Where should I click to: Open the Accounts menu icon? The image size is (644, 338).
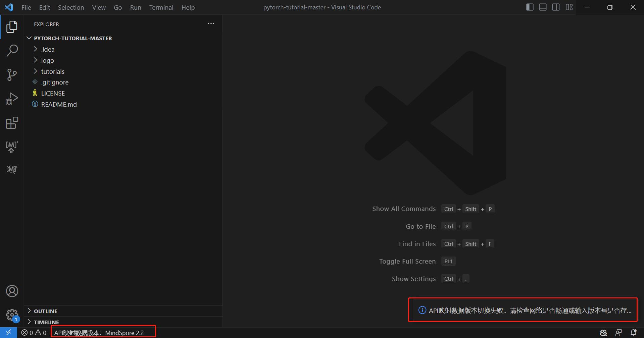[x=12, y=291]
